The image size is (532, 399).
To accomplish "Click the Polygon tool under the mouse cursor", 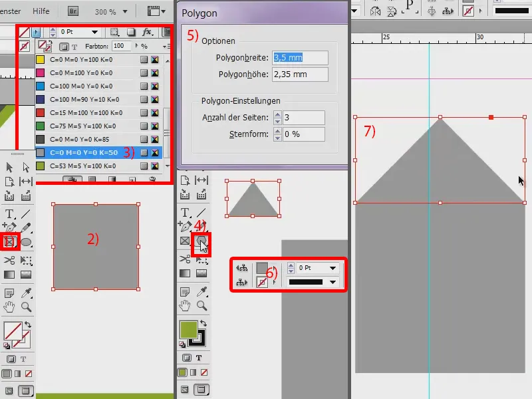I will point(201,241).
